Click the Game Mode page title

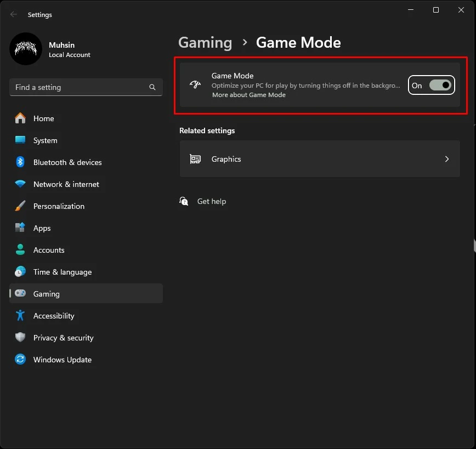pyautogui.click(x=298, y=43)
